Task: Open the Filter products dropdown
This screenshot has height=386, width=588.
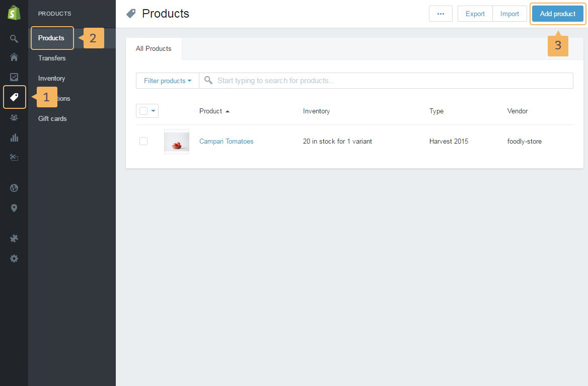Action: click(x=167, y=81)
